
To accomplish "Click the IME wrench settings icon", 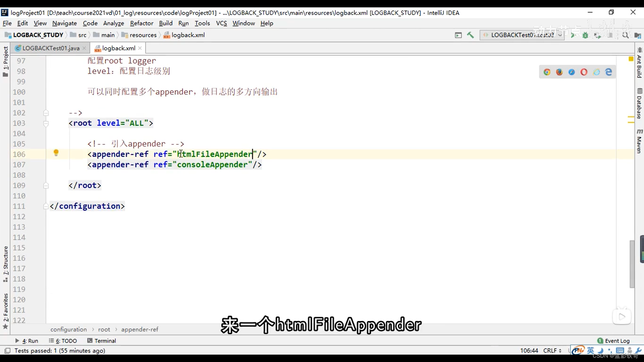I will [x=638, y=351].
